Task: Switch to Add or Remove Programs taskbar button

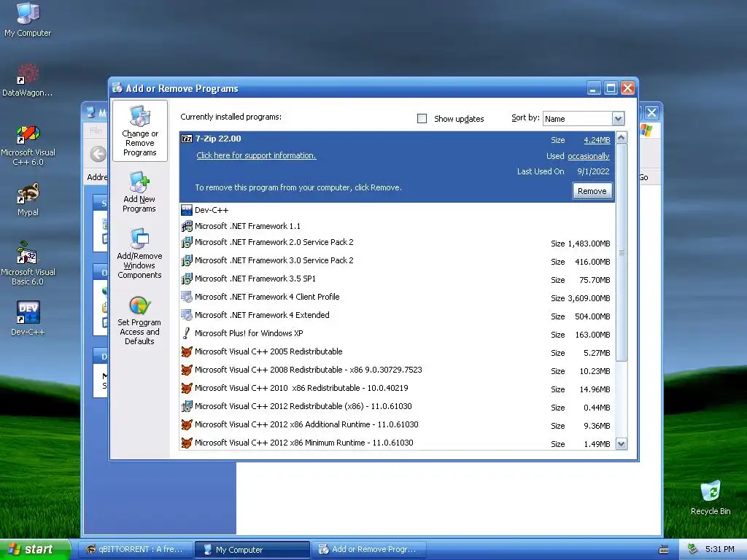Action: (368, 550)
